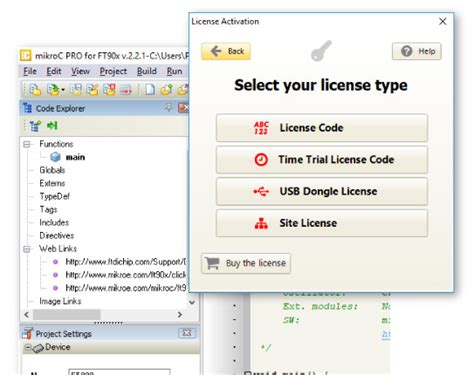Viewport: 474px width, 375px height.
Task: Open the Run menu in mikroC
Action: point(174,71)
